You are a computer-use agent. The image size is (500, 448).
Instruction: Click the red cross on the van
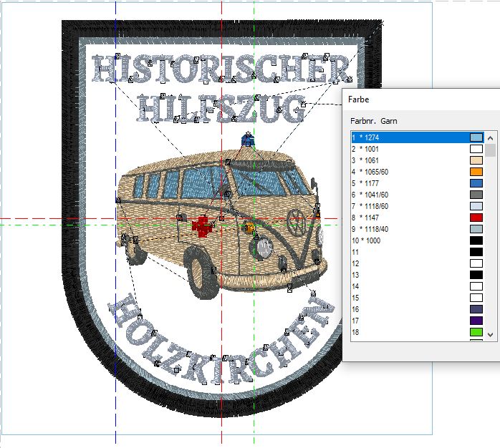pos(202,227)
